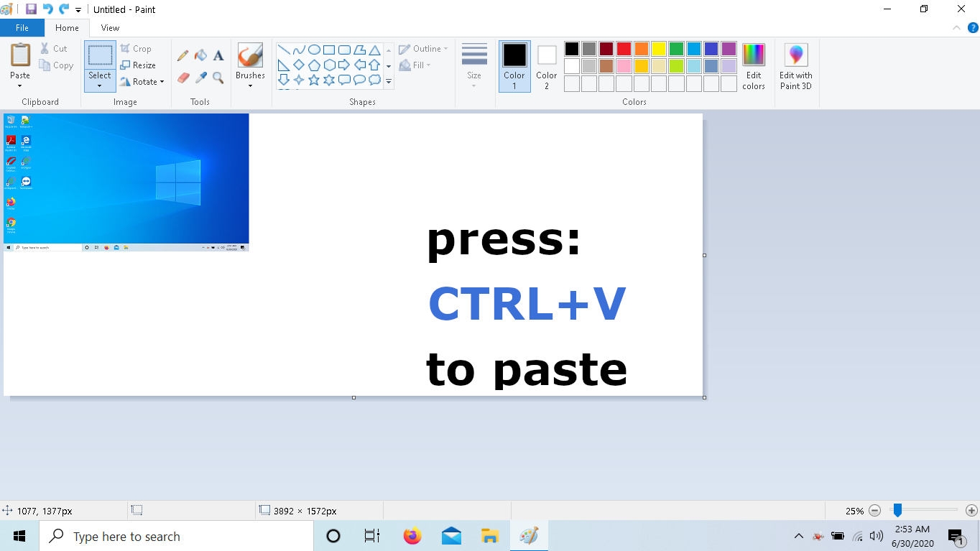Select the Color picker eyedropper tool
The height and width of the screenshot is (551, 980).
[201, 78]
